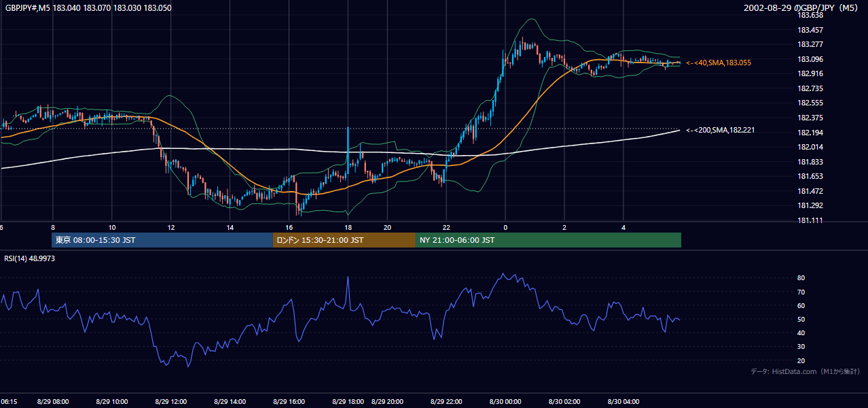Click the 8/29 16:00 bottom time label
The width and height of the screenshot is (868, 408).
pos(289,401)
